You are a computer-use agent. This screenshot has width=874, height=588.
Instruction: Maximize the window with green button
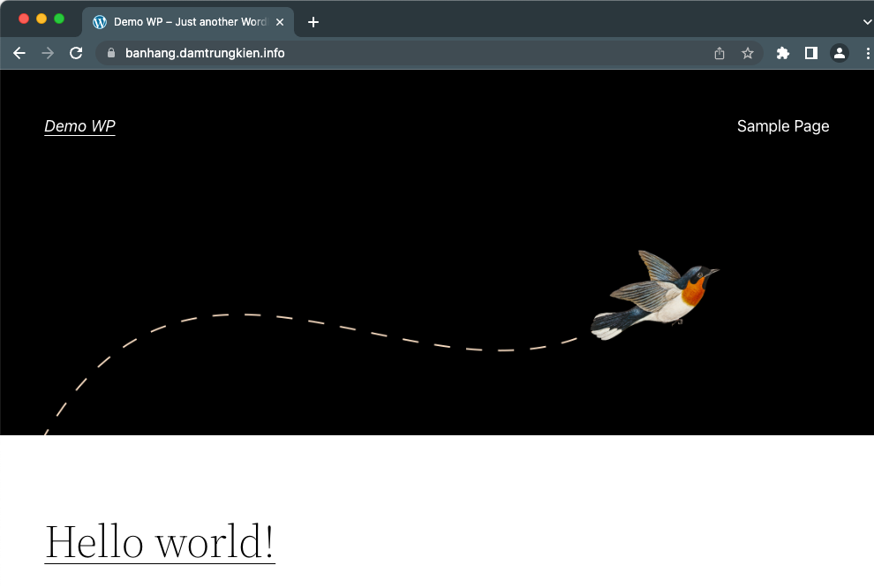(59, 19)
